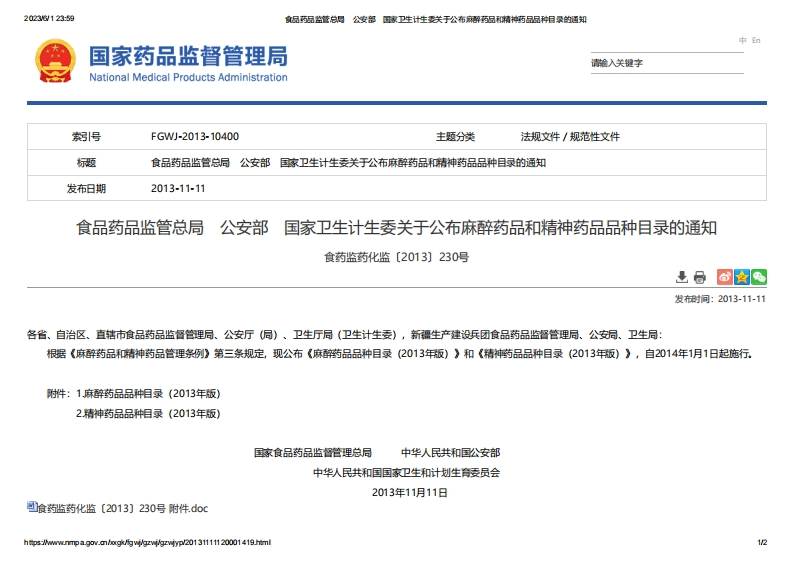Screen dimensions: 793x561
Task: Open the 附件.doc attachment link
Action: click(122, 508)
